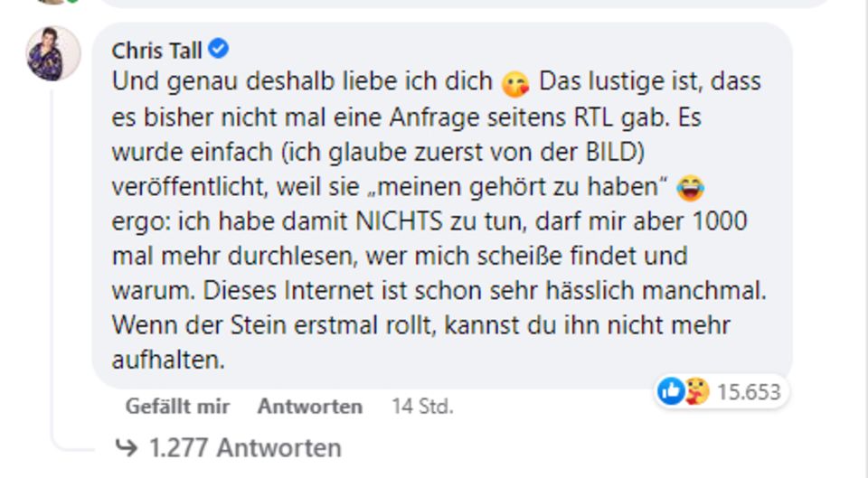Click the laughing-crying emoji in the comment
The image size is (868, 478).
[x=690, y=189]
